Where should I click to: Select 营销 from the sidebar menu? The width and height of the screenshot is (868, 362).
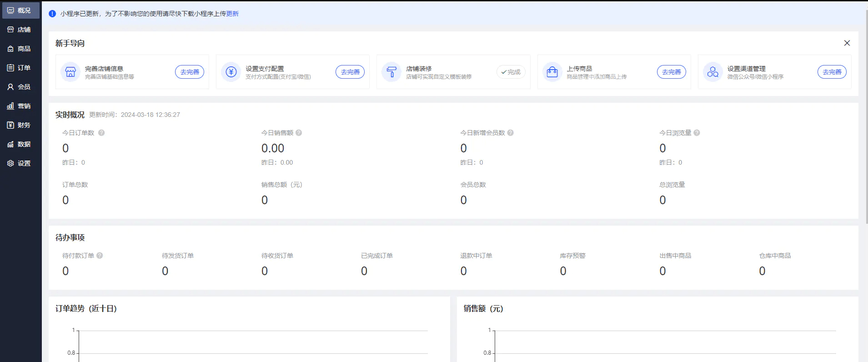click(20, 106)
